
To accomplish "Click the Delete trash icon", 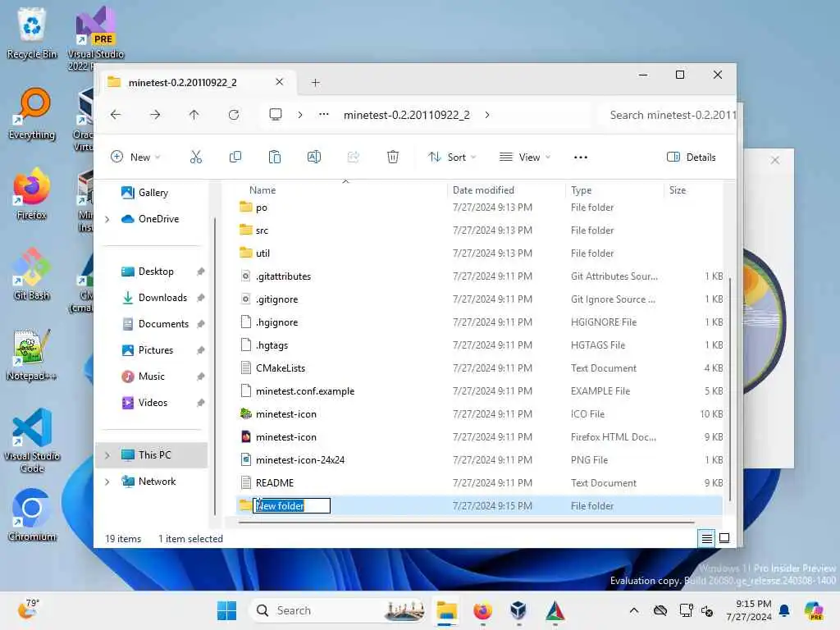I will tap(393, 157).
